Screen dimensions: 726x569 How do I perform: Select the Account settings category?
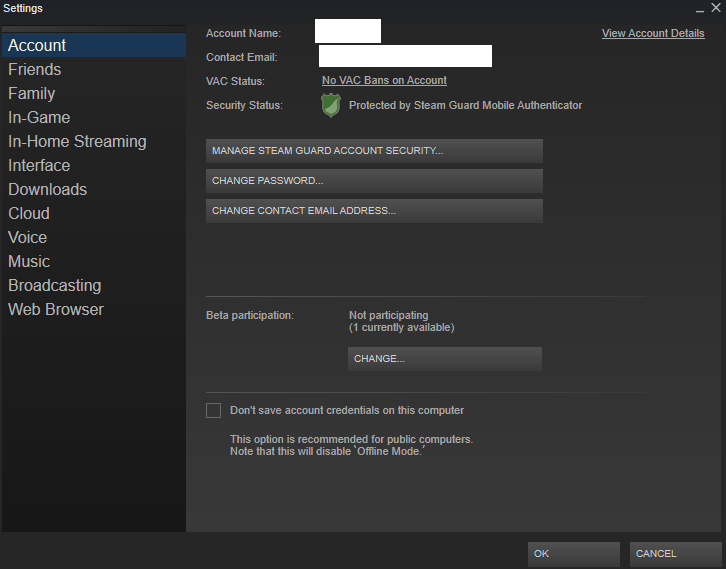[94, 45]
